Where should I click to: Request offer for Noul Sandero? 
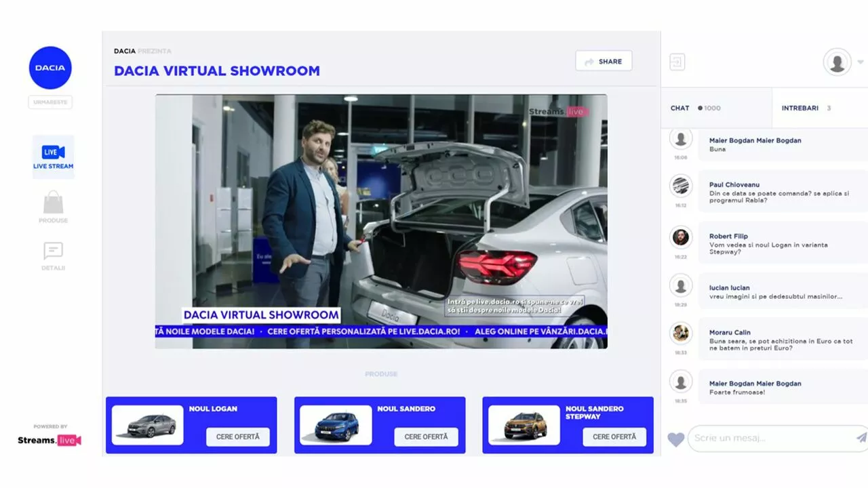point(426,436)
